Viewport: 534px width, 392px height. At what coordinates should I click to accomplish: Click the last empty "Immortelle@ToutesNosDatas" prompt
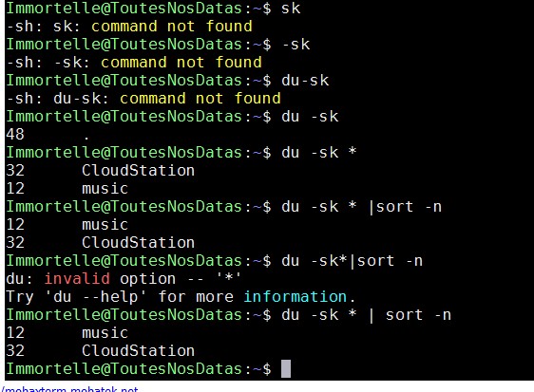pyautogui.click(x=124, y=369)
